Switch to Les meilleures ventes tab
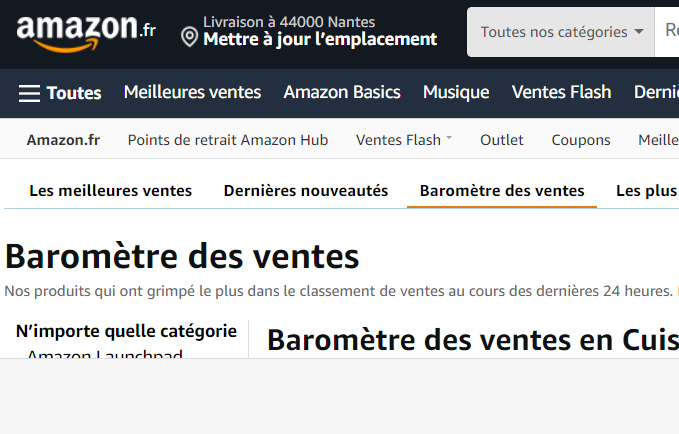 (x=110, y=191)
